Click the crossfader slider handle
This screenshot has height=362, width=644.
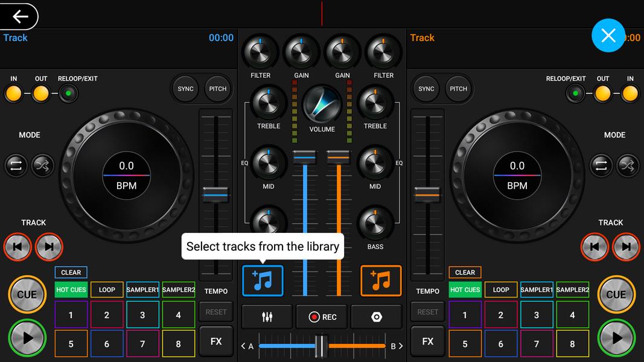322,346
